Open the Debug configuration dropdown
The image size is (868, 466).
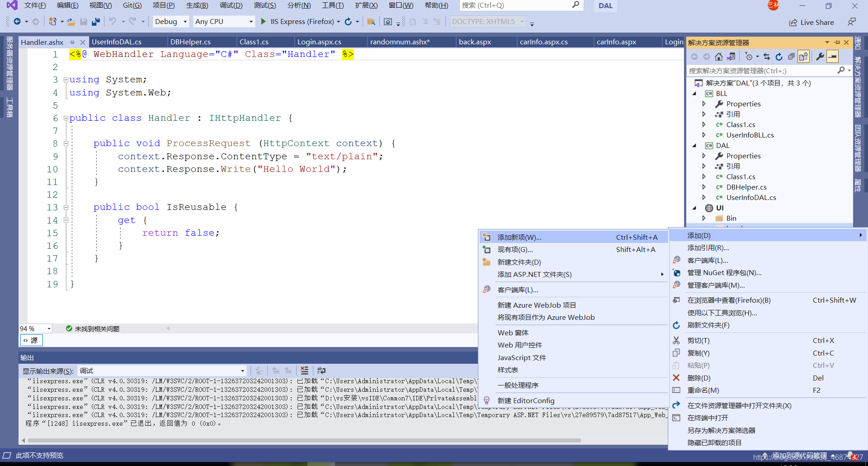coord(170,21)
